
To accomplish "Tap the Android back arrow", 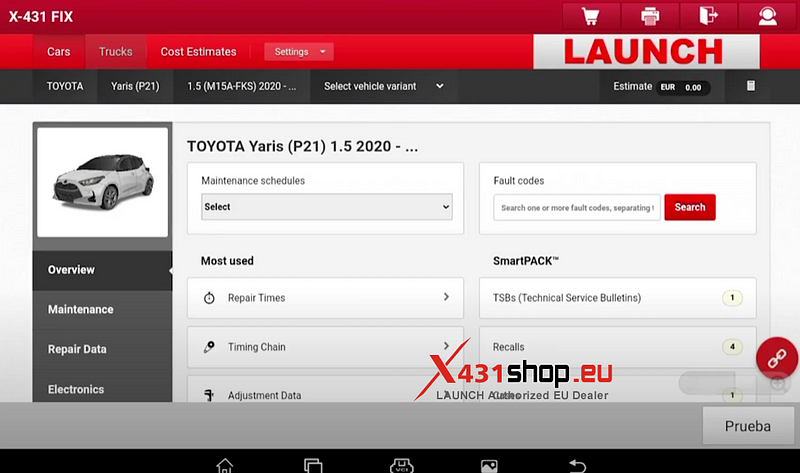I will tap(577, 465).
